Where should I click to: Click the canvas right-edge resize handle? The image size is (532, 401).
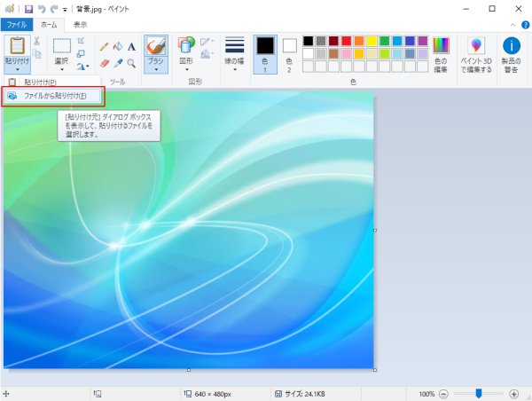coord(375,230)
